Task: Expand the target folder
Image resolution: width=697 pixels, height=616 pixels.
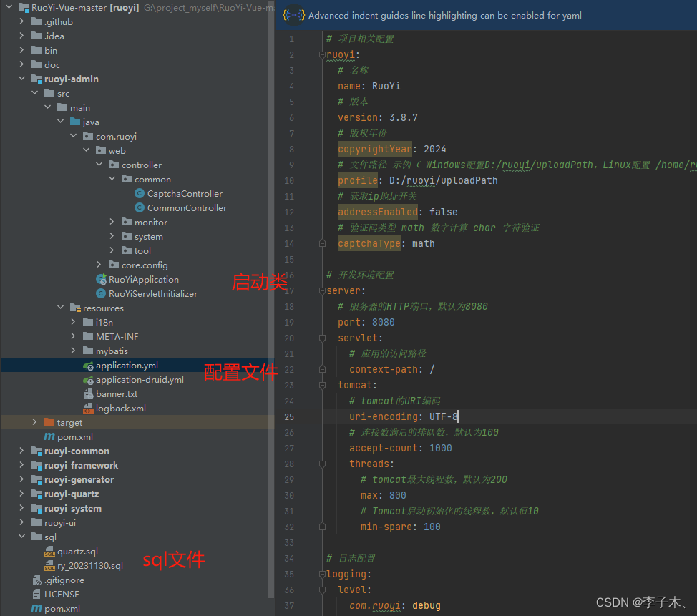Action: coord(34,422)
